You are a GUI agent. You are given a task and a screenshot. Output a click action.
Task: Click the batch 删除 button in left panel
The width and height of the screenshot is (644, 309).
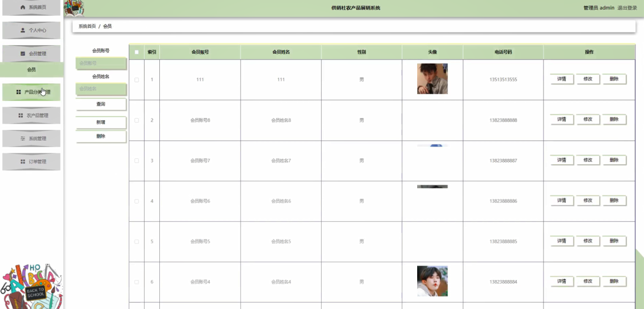click(x=100, y=136)
